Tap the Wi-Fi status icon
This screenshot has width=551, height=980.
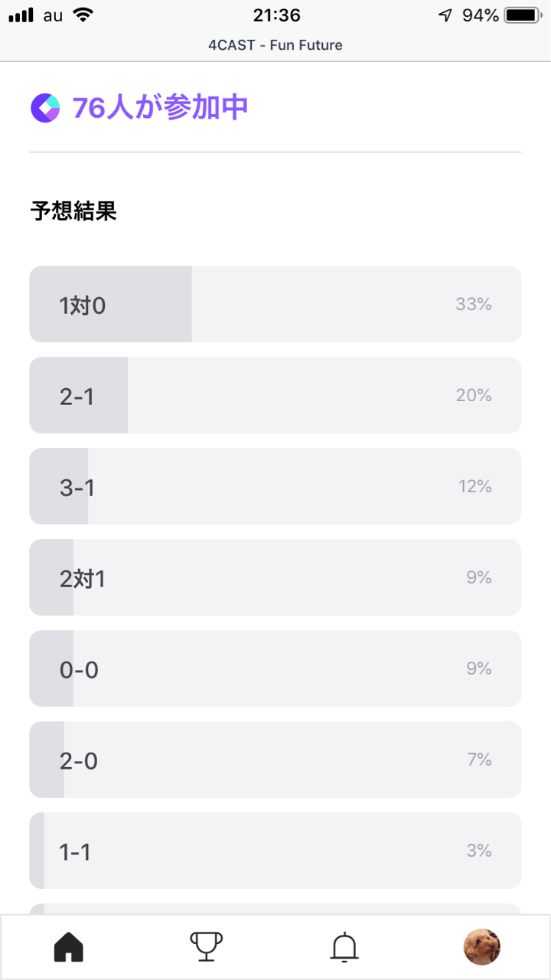[83, 15]
